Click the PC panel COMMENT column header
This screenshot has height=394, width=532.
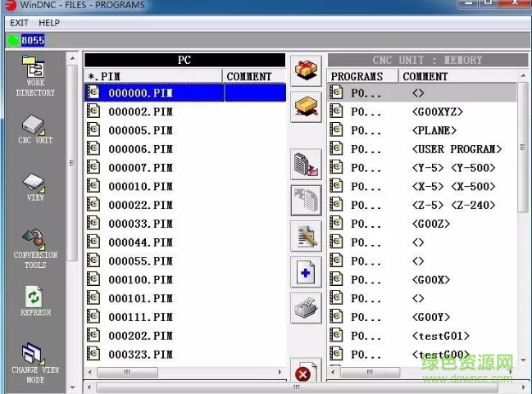(254, 76)
